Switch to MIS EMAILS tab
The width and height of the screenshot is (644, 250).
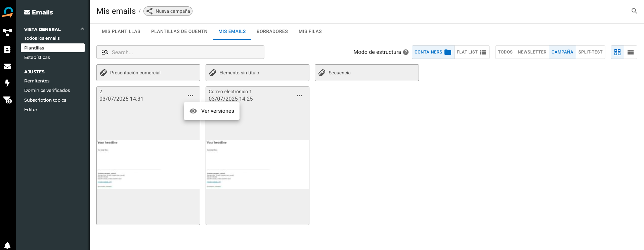(x=232, y=32)
